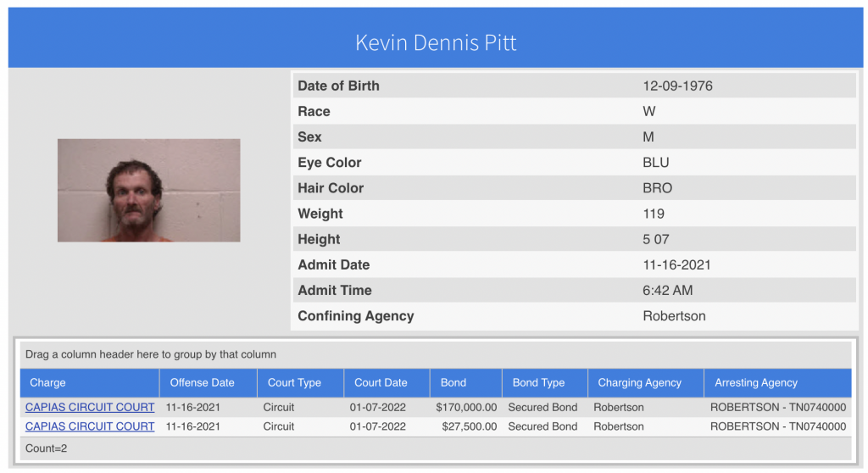Click the Count=2 table footer
Image resolution: width=868 pixels, height=473 pixels.
(47, 448)
